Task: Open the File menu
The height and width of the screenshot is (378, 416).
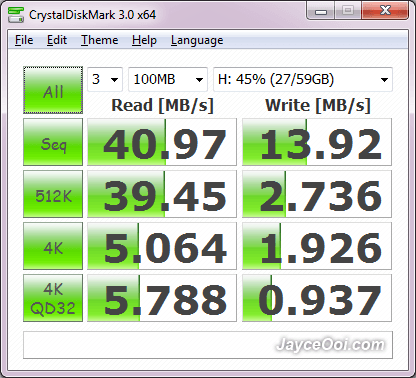Action: tap(24, 40)
